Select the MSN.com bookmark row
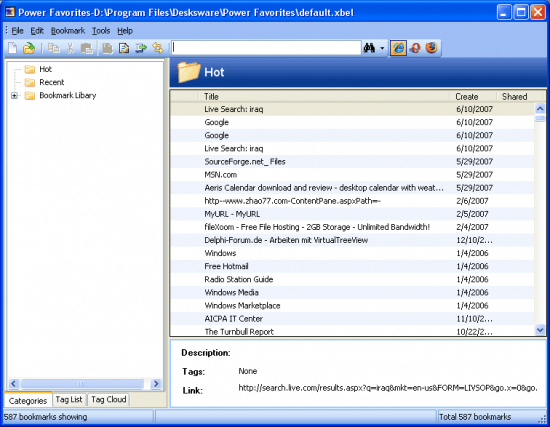The image size is (550, 427). (353, 175)
